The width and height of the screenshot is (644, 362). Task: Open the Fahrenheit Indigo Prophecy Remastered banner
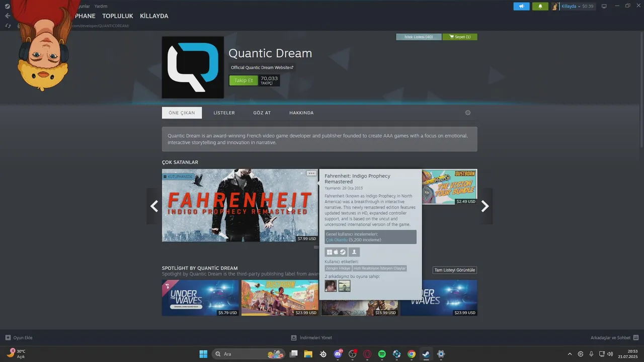pyautogui.click(x=240, y=205)
